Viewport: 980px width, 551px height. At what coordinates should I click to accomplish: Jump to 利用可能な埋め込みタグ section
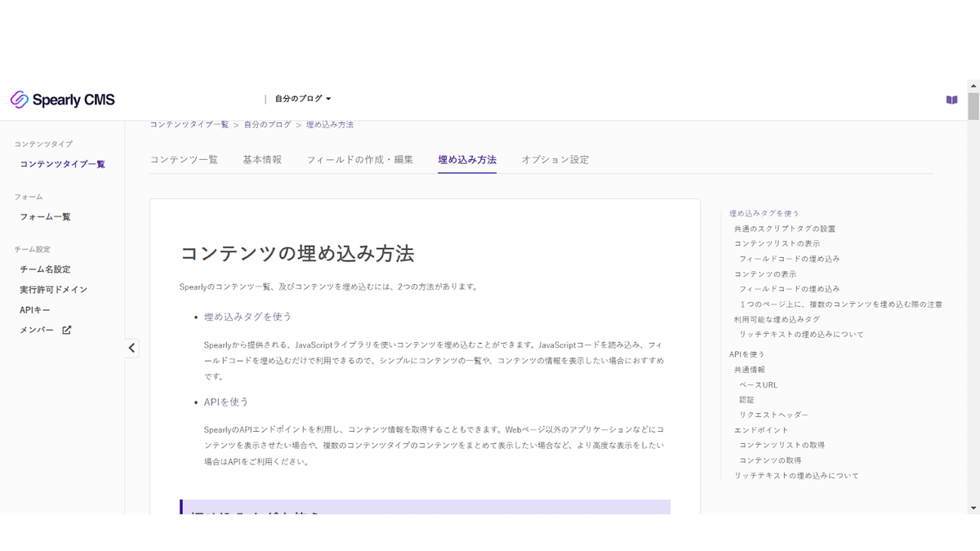pos(777,319)
